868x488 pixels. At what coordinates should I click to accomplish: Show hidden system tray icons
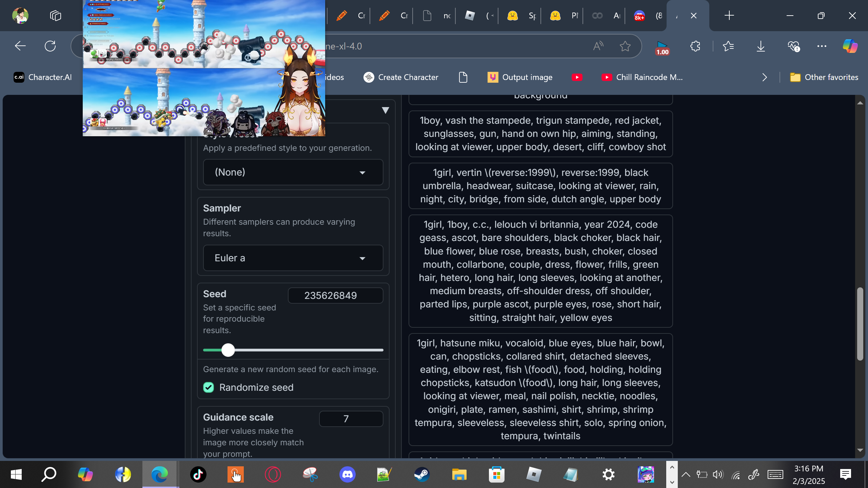(x=686, y=474)
